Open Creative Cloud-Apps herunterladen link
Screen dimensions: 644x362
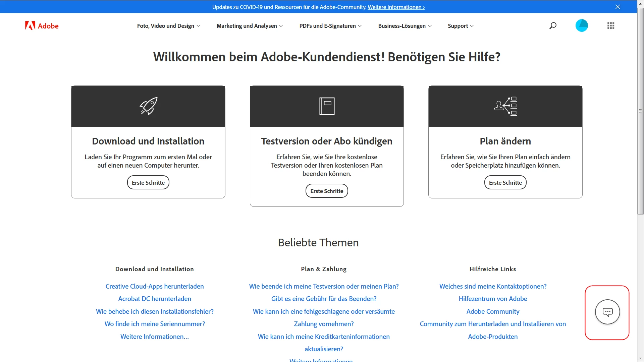155,286
